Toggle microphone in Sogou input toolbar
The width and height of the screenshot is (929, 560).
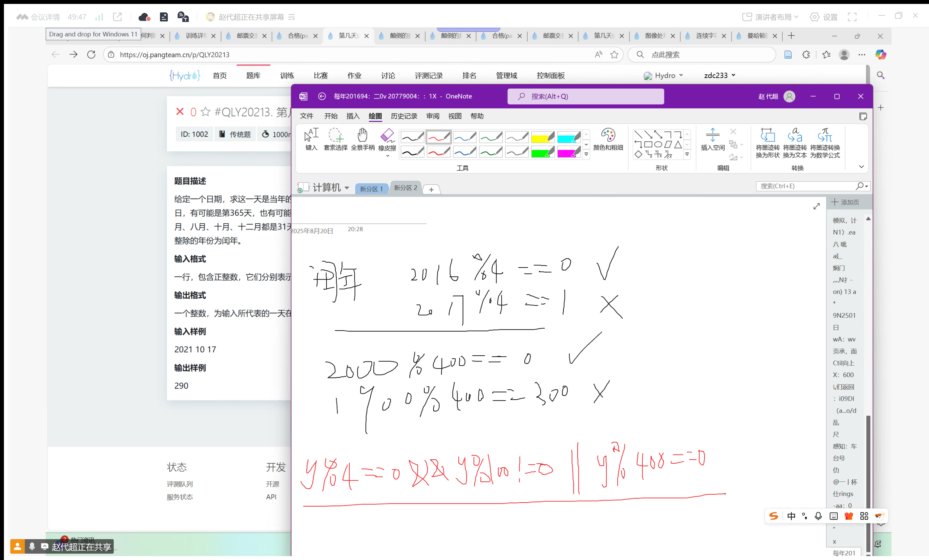pos(818,516)
